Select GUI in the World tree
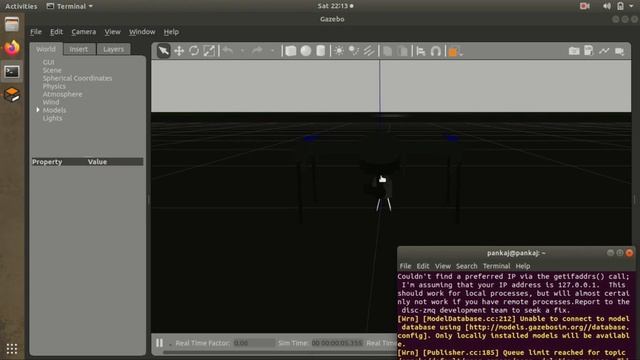The height and width of the screenshot is (360, 640). click(x=49, y=62)
